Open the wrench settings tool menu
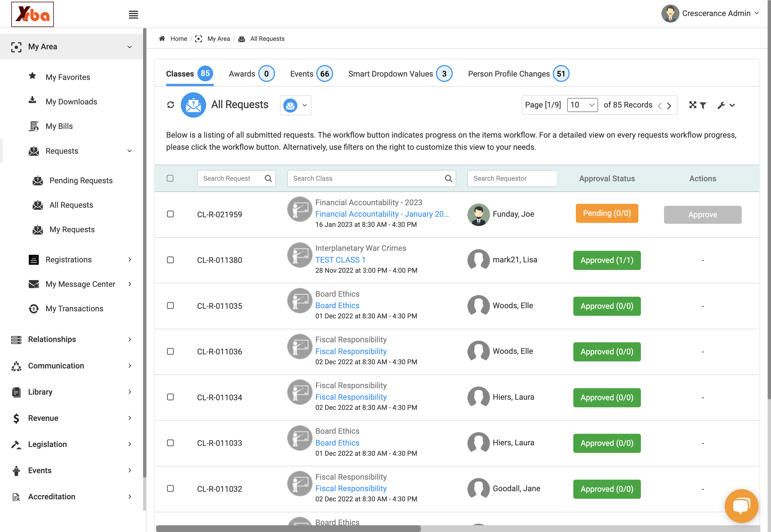This screenshot has width=771, height=532. click(726, 105)
